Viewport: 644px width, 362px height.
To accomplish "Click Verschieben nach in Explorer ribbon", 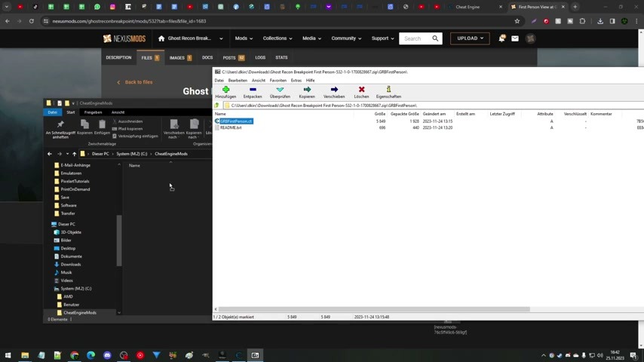I will [173, 129].
